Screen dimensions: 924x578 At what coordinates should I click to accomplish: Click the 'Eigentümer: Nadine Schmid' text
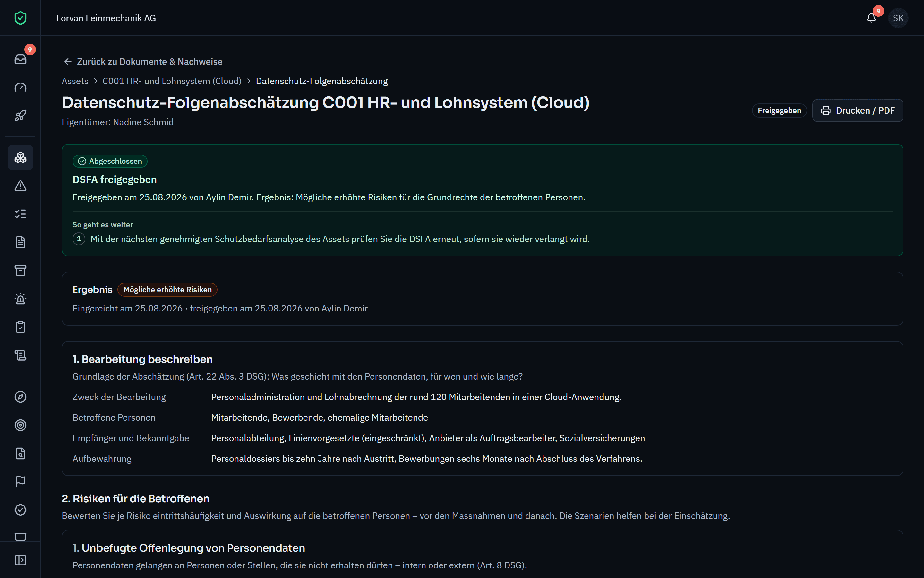tap(118, 122)
